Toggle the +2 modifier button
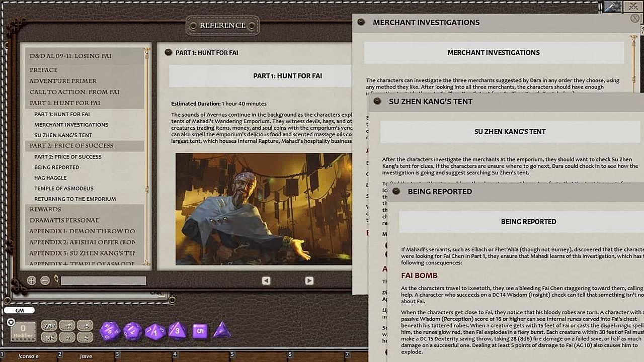The width and height of the screenshot is (644, 362). [68, 325]
